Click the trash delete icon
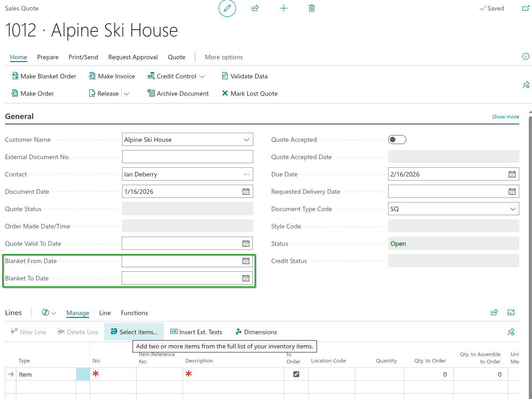Image resolution: width=532 pixels, height=399 pixels. pyautogui.click(x=312, y=8)
